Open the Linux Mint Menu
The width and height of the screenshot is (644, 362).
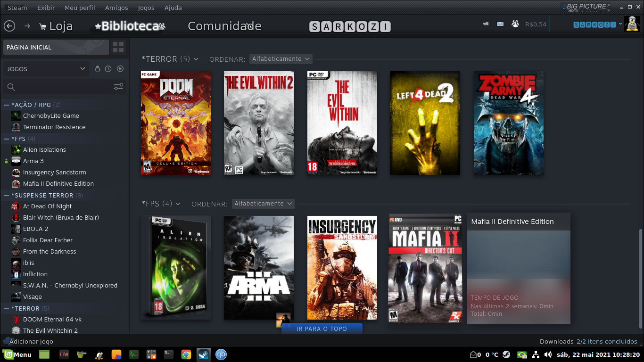tap(17, 354)
